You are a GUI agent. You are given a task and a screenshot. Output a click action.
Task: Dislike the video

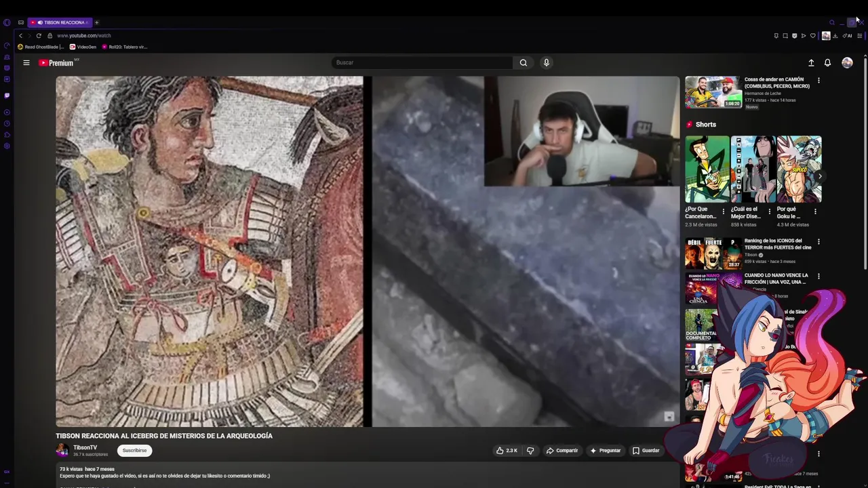530,450
